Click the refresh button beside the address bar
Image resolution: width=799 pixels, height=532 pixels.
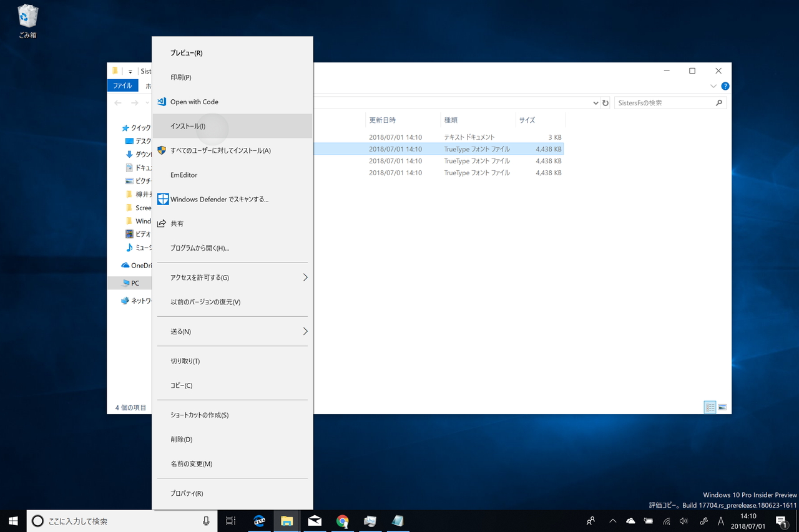[x=604, y=102]
